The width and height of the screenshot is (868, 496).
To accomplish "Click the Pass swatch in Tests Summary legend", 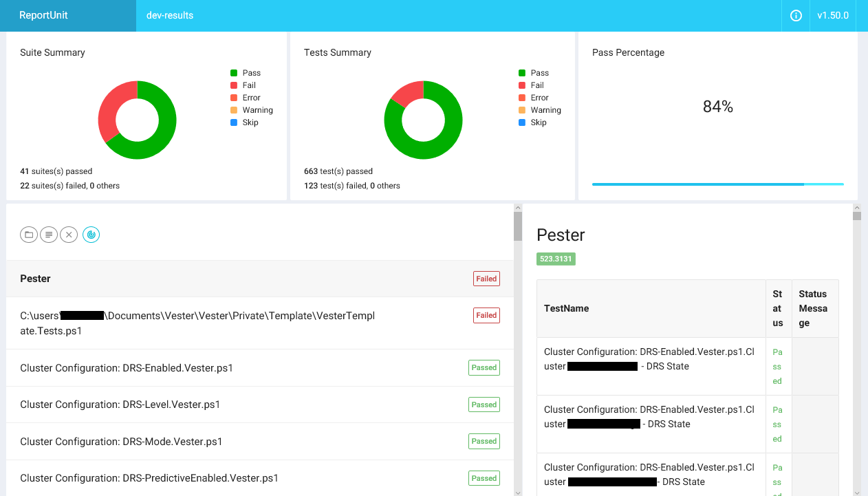I will (522, 73).
